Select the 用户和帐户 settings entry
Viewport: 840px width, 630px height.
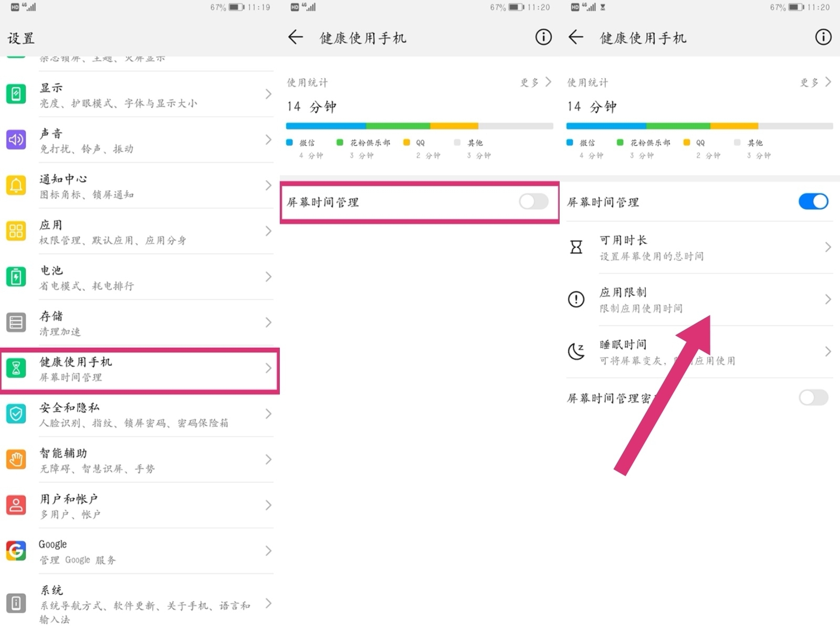click(x=140, y=506)
